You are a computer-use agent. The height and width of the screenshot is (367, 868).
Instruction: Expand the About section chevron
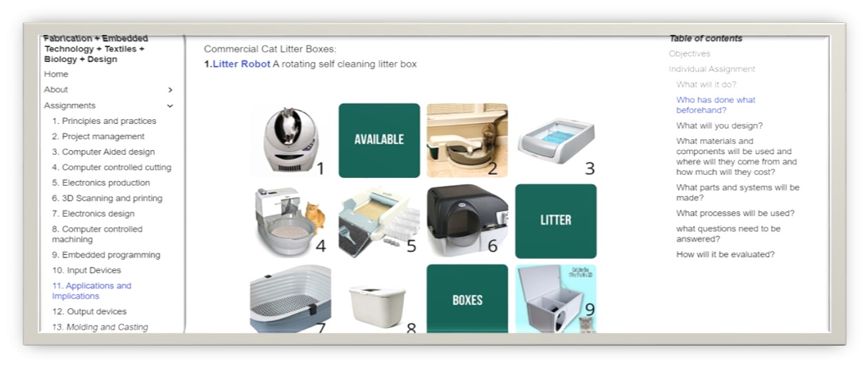[170, 90]
